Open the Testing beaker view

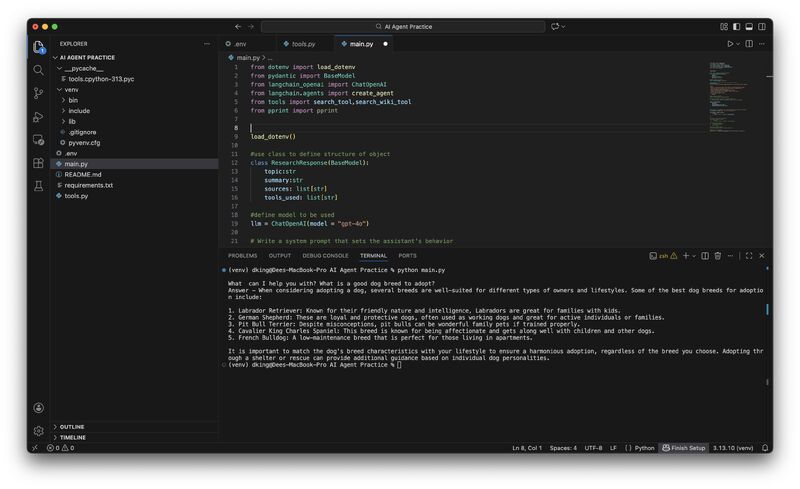click(38, 186)
